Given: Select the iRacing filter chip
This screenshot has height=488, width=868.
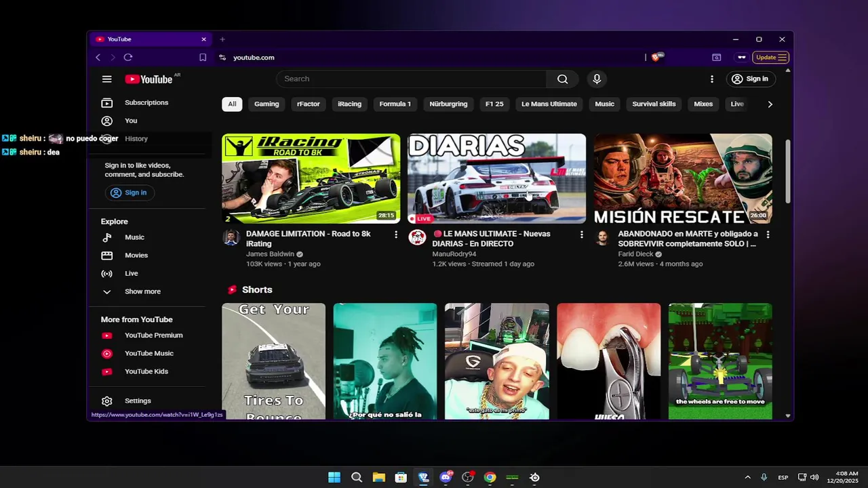Looking at the screenshot, I should coord(350,104).
